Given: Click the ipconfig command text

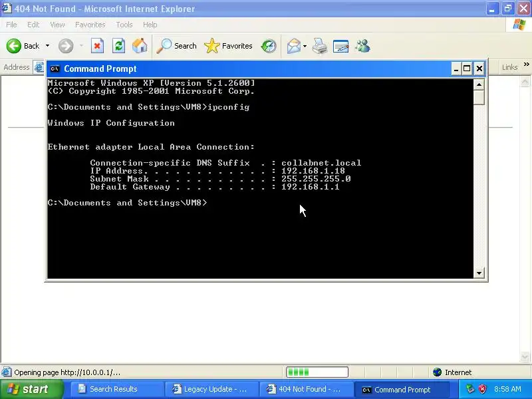Looking at the screenshot, I should pos(228,107).
